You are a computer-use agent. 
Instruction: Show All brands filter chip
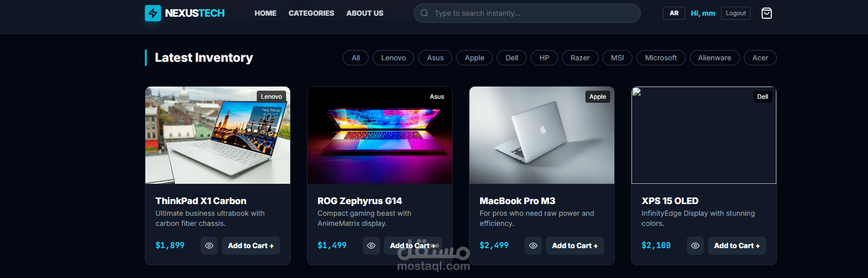(356, 58)
